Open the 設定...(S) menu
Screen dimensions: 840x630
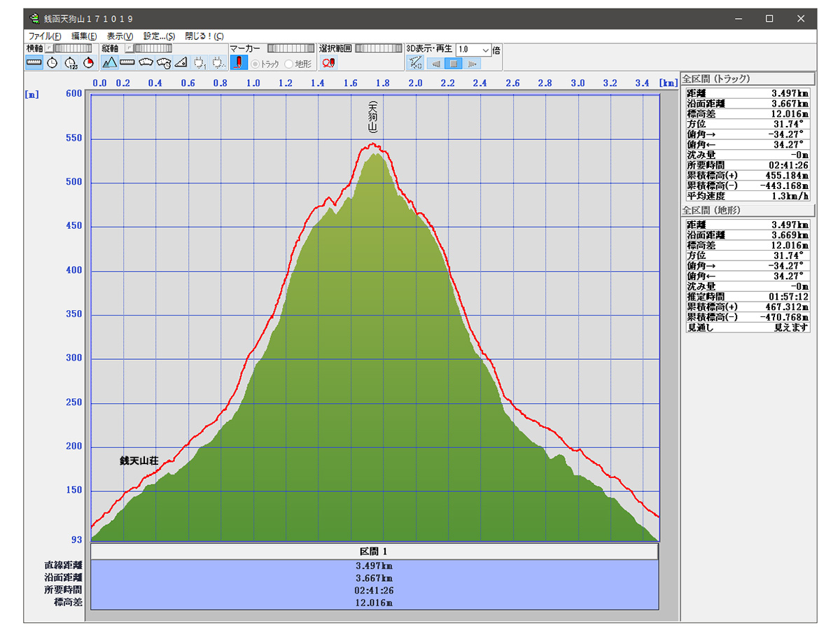click(159, 36)
